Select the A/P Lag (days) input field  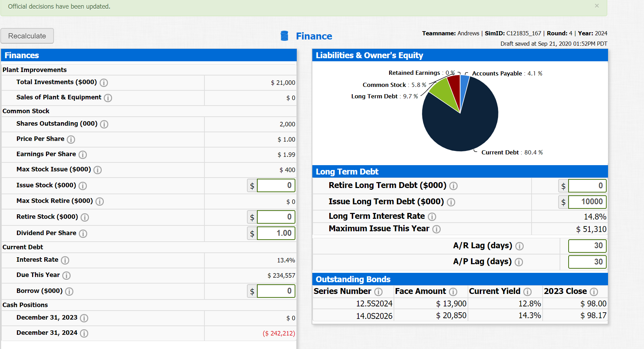pyautogui.click(x=587, y=262)
